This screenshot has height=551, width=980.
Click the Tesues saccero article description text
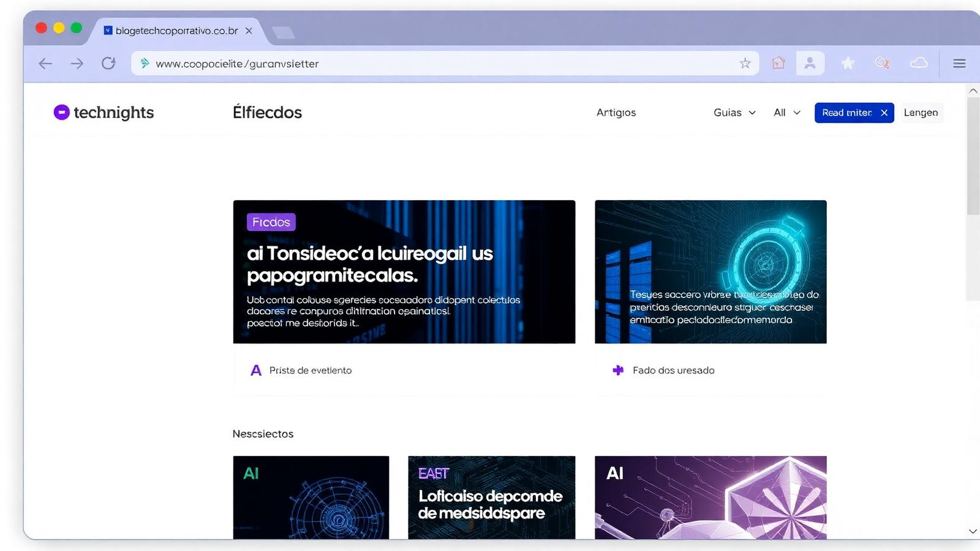pos(724,307)
